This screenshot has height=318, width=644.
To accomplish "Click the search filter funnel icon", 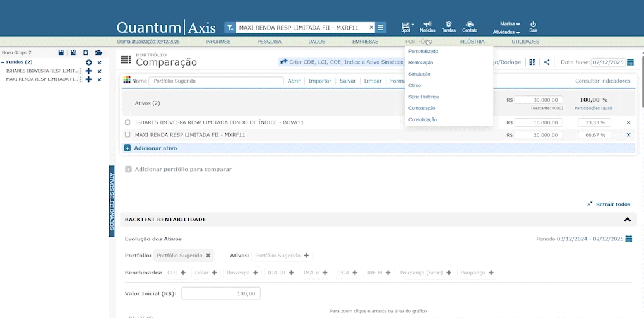I will click(x=230, y=28).
